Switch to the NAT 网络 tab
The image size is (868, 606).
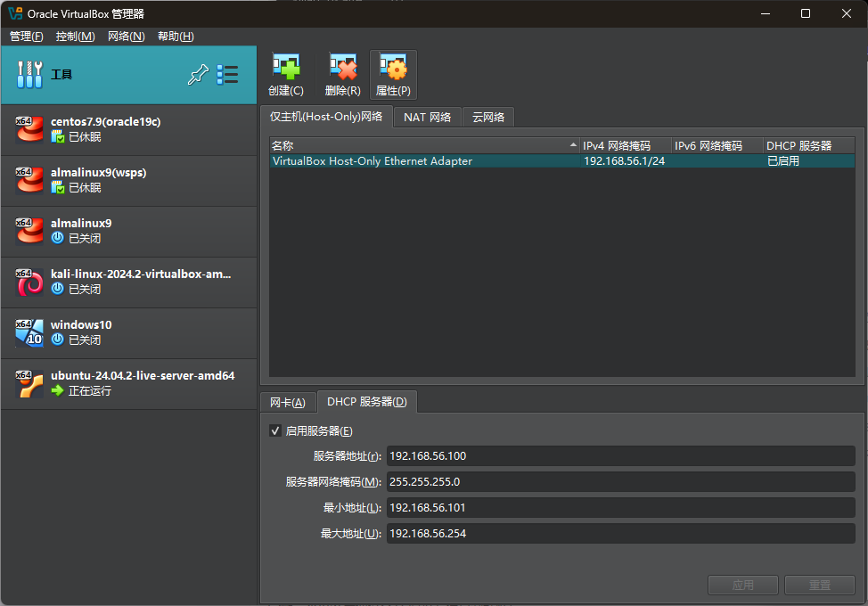(x=427, y=117)
